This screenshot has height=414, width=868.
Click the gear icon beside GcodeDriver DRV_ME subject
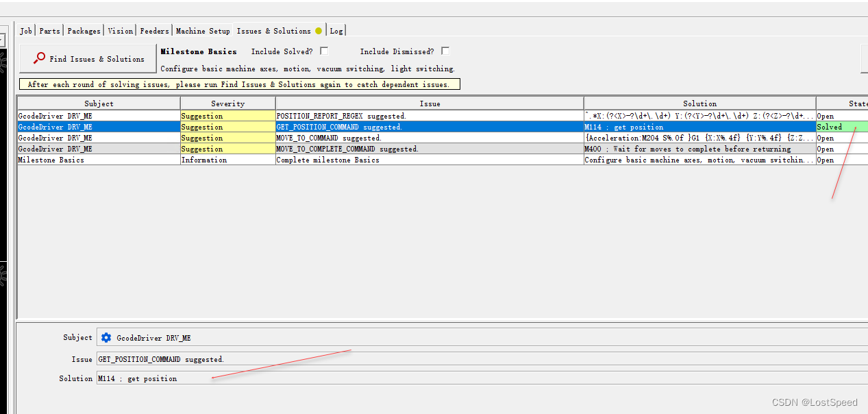(106, 337)
